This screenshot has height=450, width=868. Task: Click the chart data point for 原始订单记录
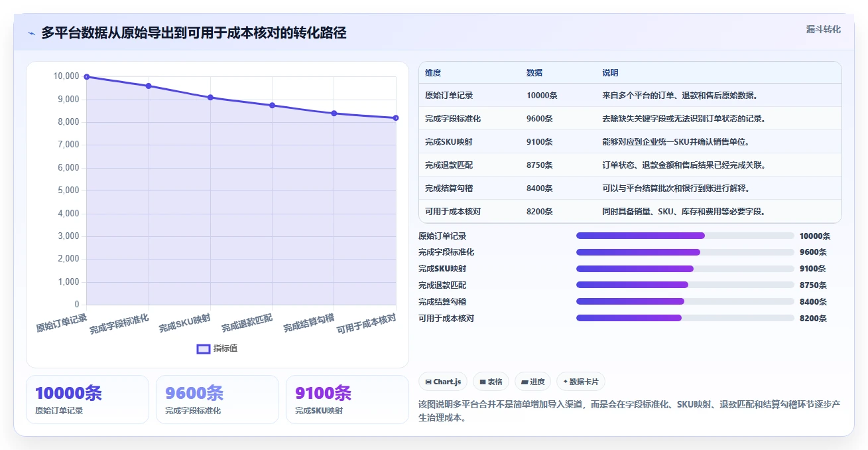tap(87, 77)
